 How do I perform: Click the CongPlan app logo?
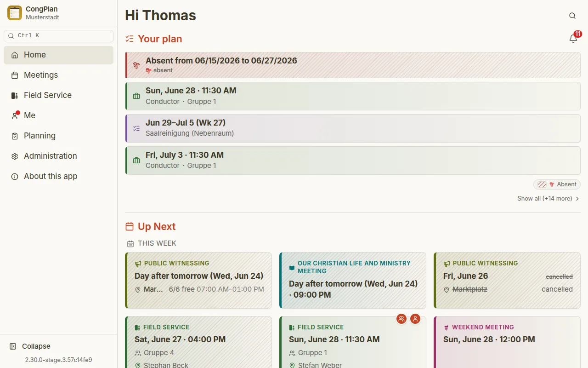point(15,13)
